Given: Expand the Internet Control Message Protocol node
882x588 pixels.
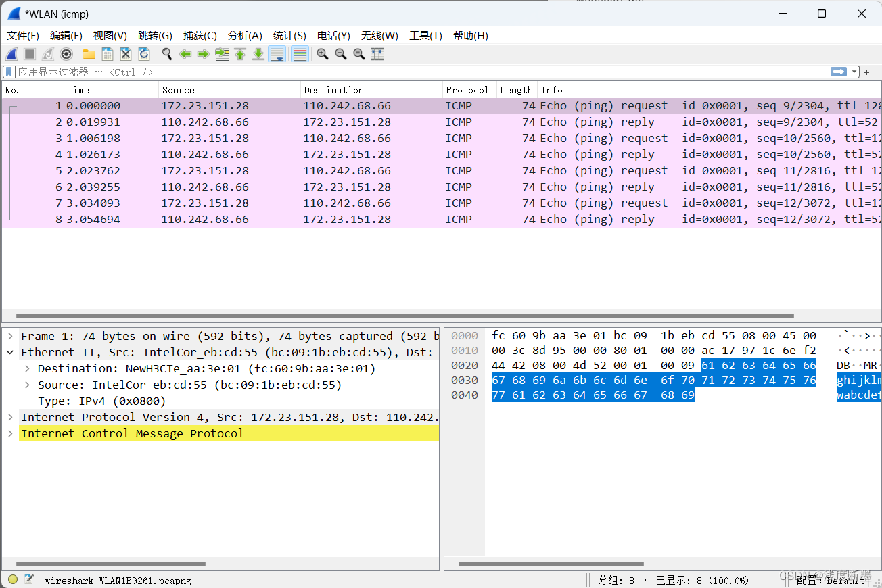Looking at the screenshot, I should (x=10, y=433).
